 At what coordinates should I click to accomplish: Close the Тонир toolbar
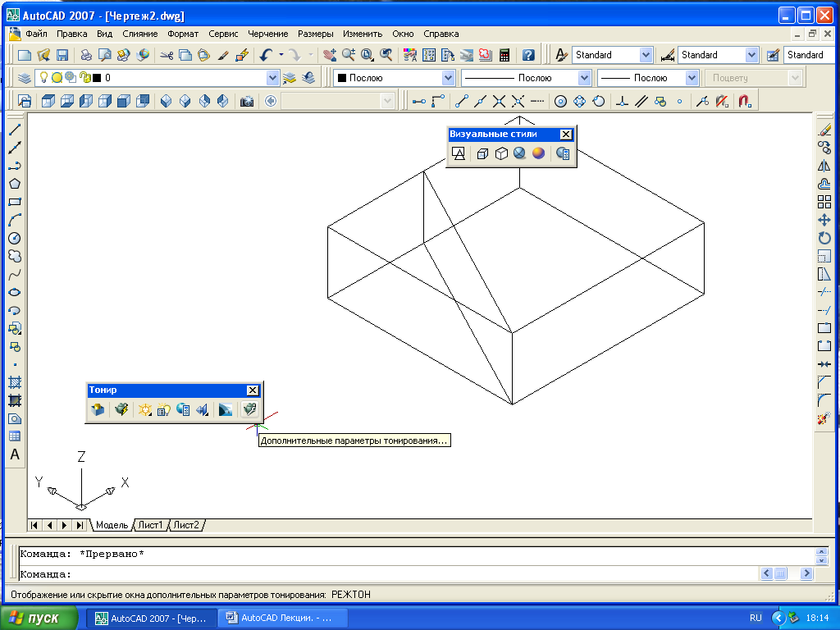tap(253, 390)
